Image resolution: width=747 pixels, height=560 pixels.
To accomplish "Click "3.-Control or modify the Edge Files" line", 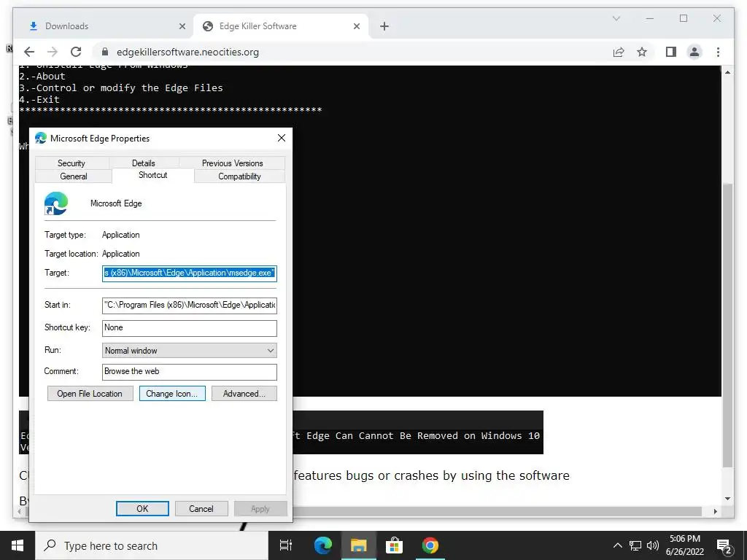I will tap(121, 87).
